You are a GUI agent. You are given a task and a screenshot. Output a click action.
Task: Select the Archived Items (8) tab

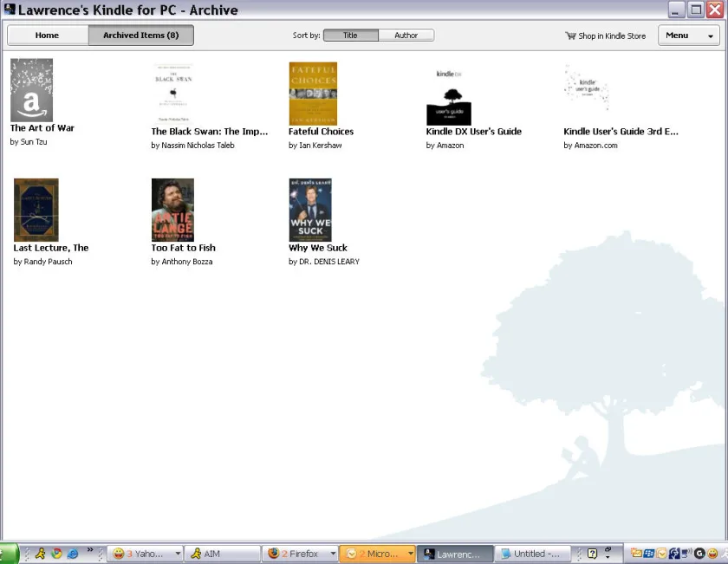tap(141, 36)
